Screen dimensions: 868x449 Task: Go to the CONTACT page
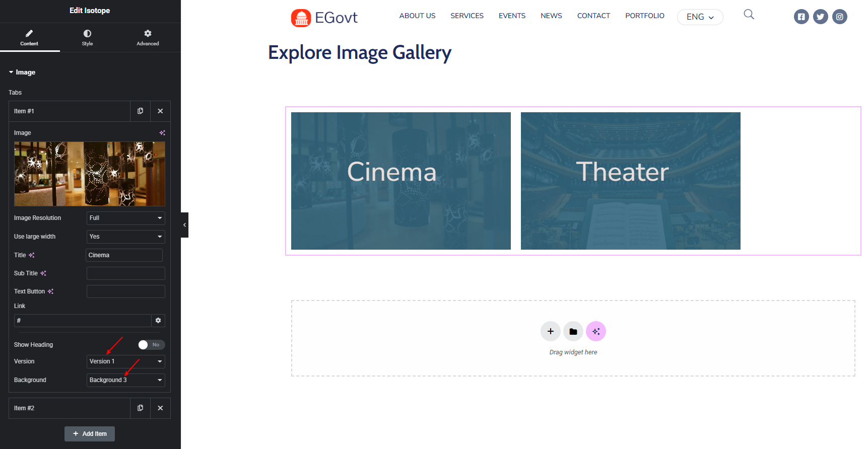(x=593, y=16)
